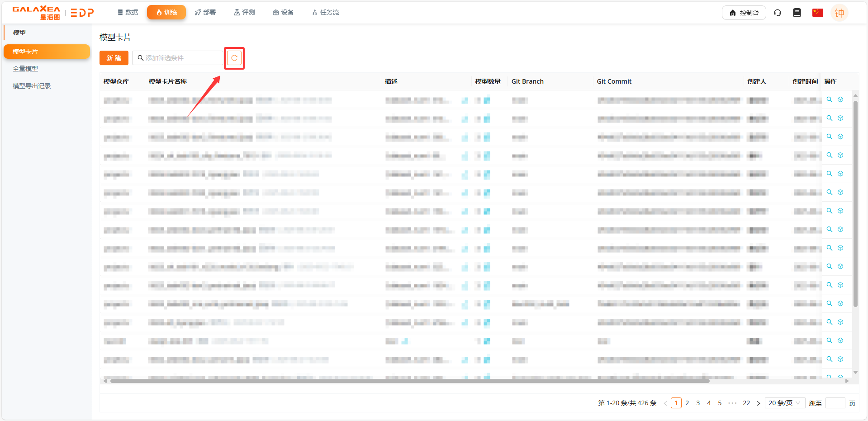
Task: Click the refresh icon beside the filter box
Action: tap(234, 58)
